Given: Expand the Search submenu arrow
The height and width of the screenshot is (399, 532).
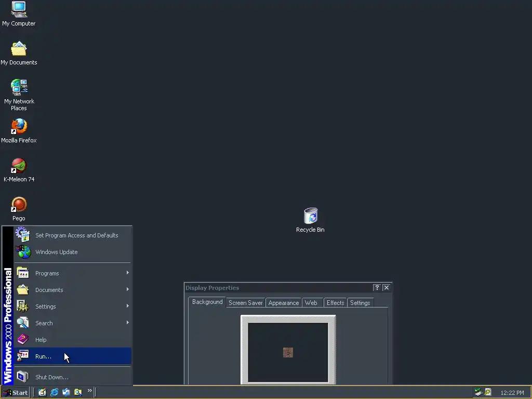Looking at the screenshot, I should click(x=128, y=323).
